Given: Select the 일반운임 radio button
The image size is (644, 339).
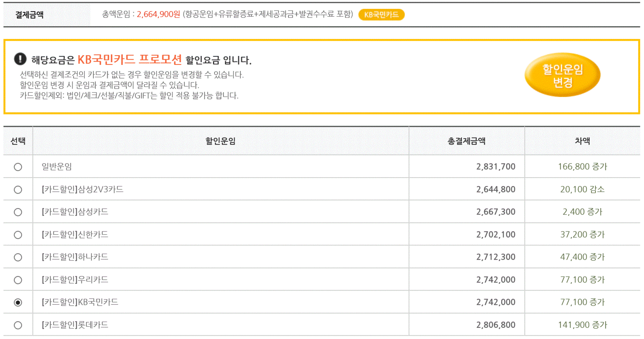Looking at the screenshot, I should tap(18, 167).
